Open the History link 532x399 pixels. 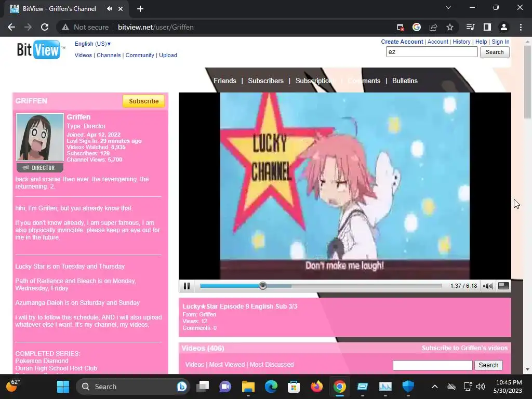click(x=461, y=42)
